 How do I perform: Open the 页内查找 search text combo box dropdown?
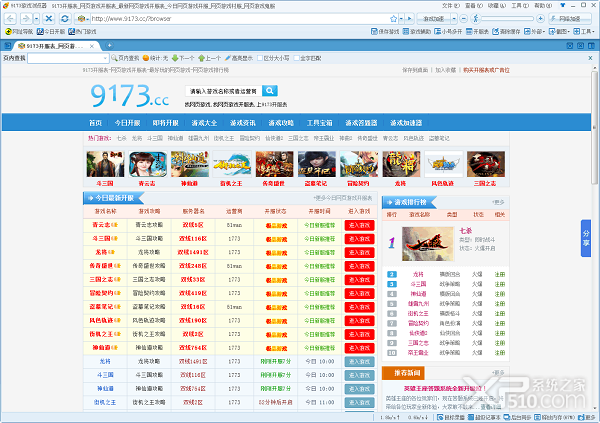[x=105, y=58]
